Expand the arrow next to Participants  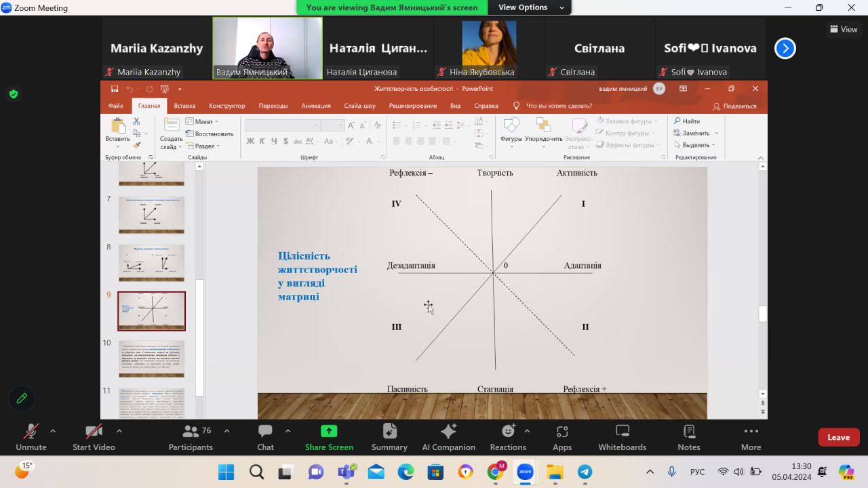coord(226,430)
